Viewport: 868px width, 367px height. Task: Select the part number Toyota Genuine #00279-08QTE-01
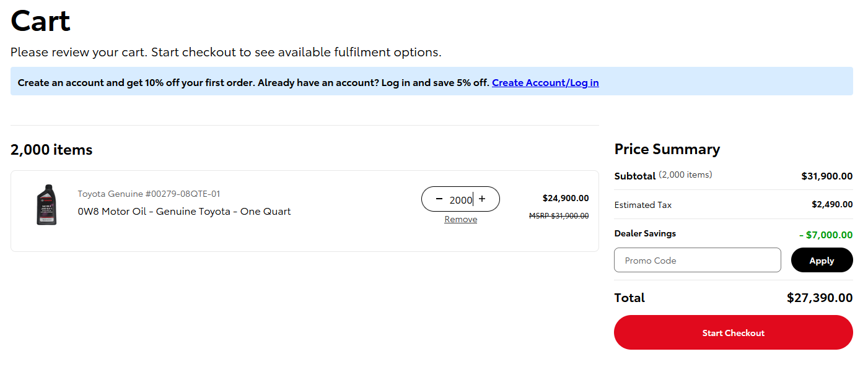pos(149,194)
